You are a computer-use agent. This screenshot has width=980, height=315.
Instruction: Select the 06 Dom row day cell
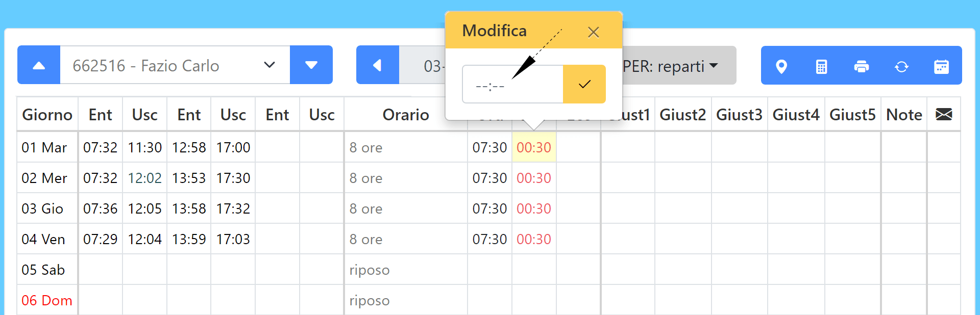click(x=47, y=300)
